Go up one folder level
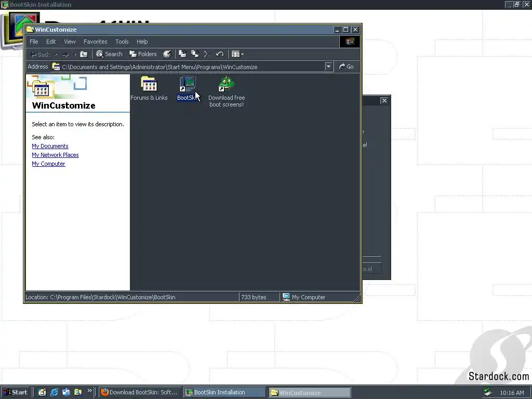 click(84, 54)
